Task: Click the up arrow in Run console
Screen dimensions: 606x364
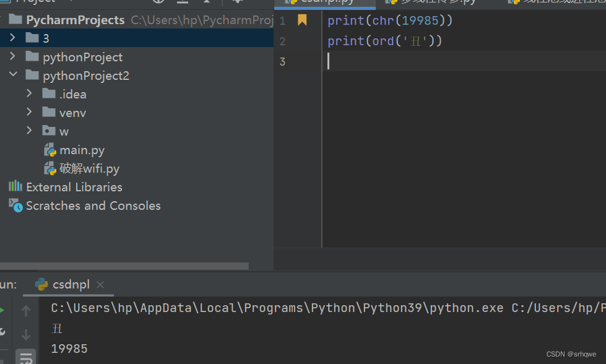Action: click(x=25, y=310)
